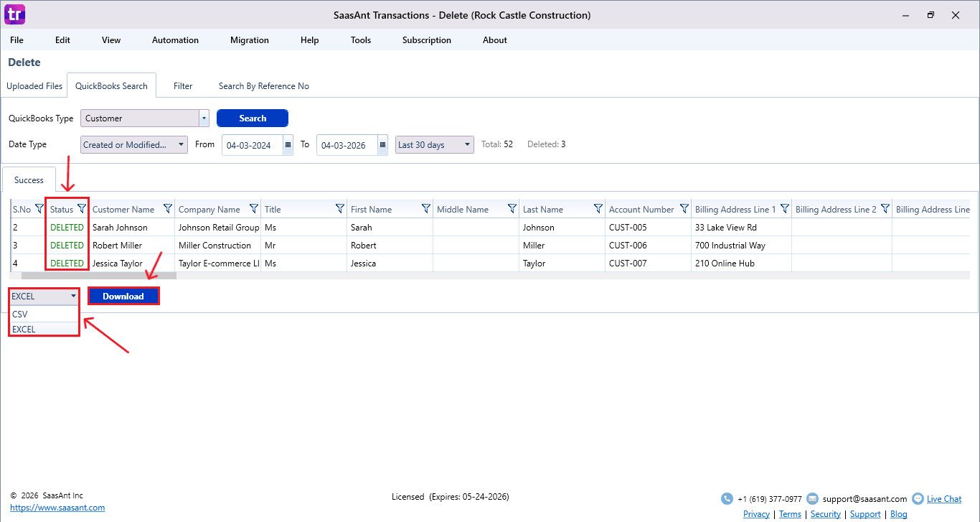Open the Date Type Created or Modified dropdown
This screenshot has width=980, height=522.
pyautogui.click(x=182, y=145)
